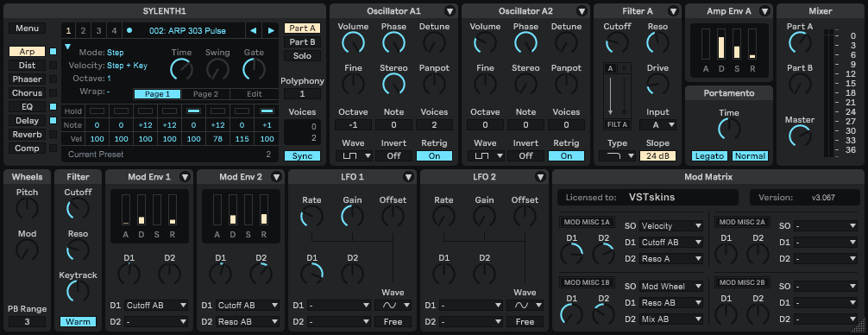Open the arpeggiator Edit tab
The image size is (868, 335).
(x=254, y=94)
